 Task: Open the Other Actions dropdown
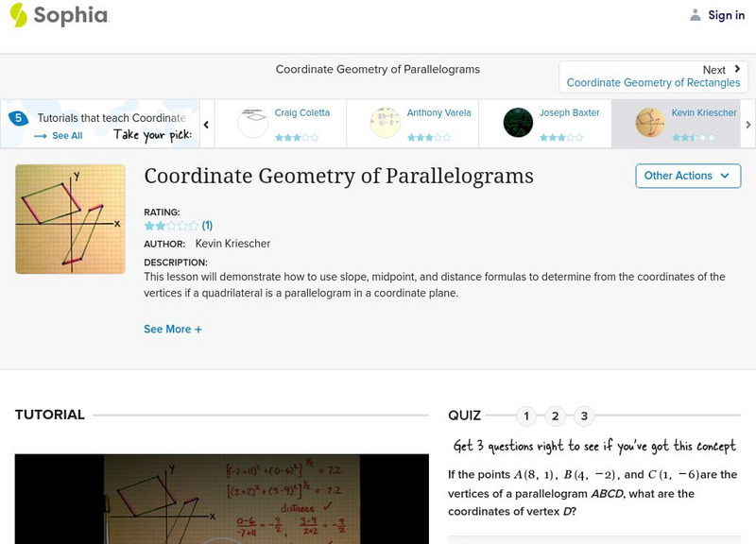pos(687,176)
